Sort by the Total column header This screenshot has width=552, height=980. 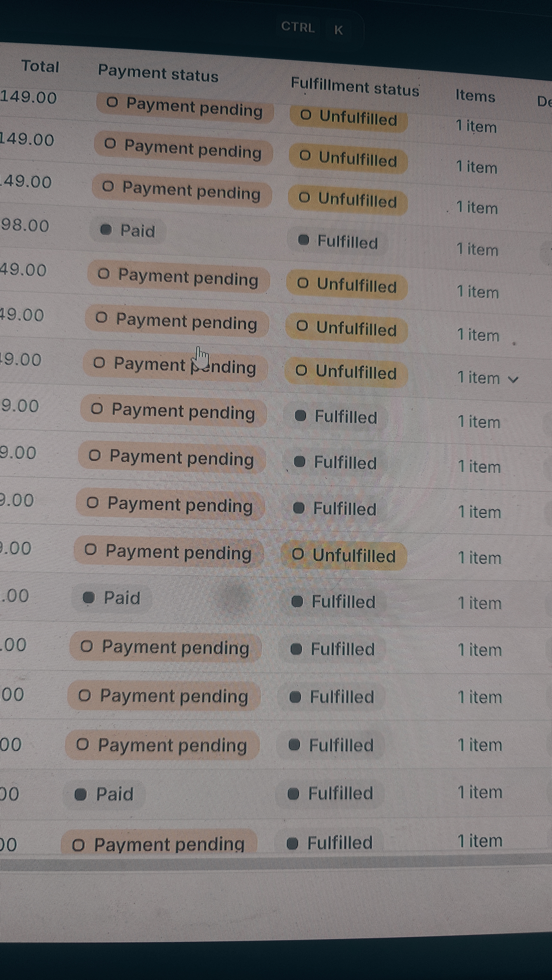[40, 66]
